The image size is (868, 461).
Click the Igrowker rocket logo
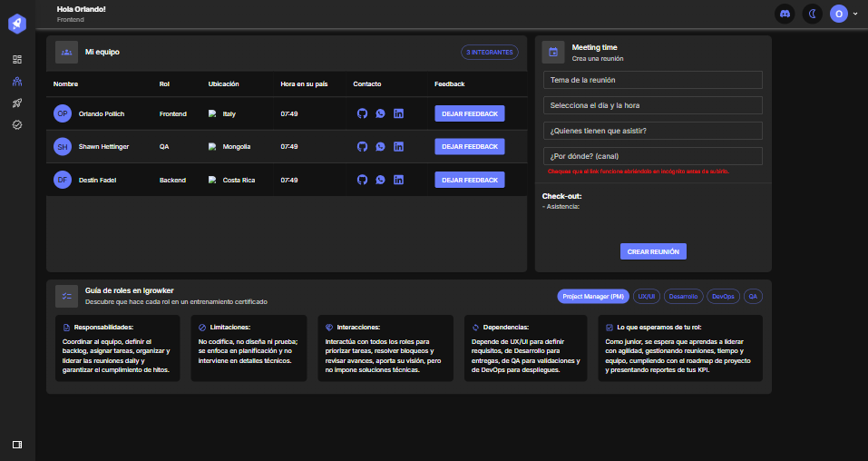tap(17, 24)
